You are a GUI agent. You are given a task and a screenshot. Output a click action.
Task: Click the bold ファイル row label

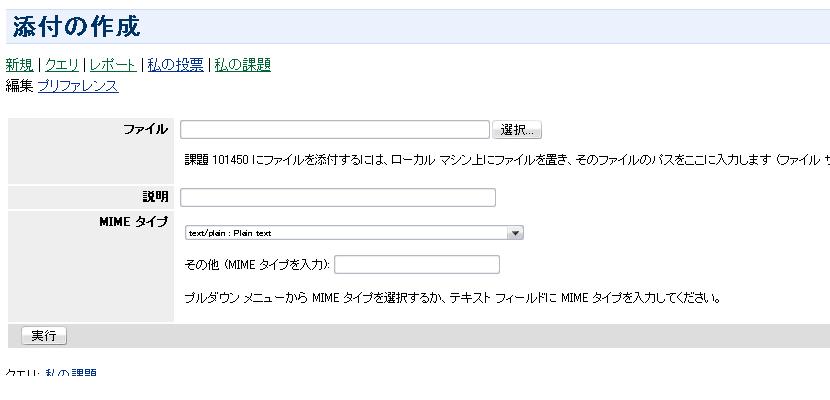(146, 130)
